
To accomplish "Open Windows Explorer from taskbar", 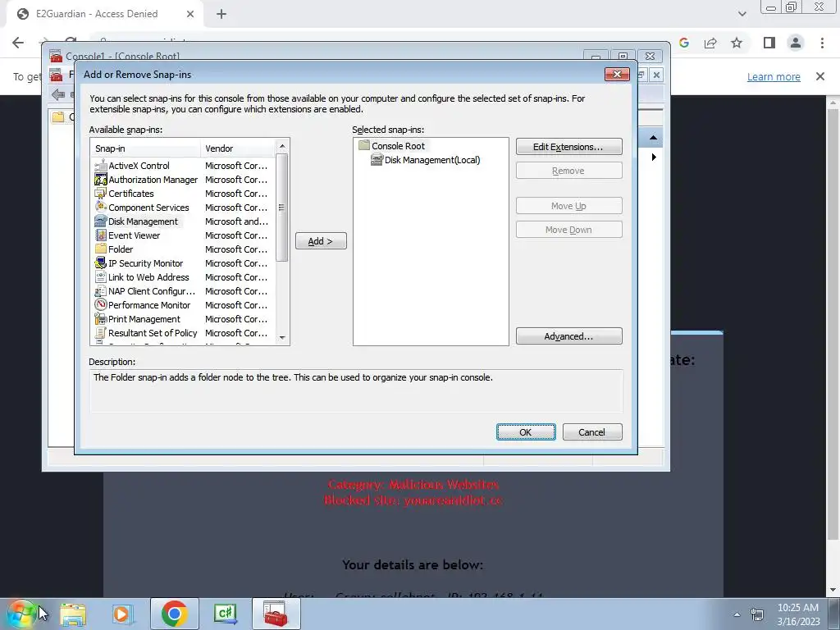I will pyautogui.click(x=73, y=614).
